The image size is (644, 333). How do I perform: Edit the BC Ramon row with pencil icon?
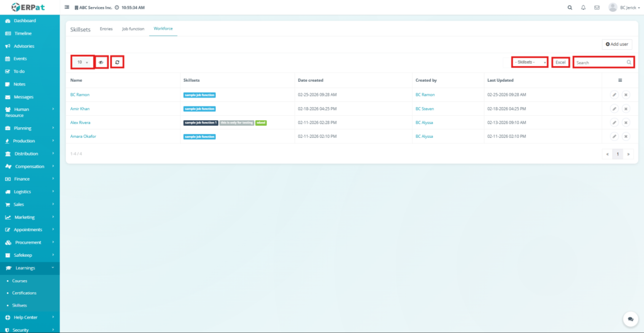(614, 94)
